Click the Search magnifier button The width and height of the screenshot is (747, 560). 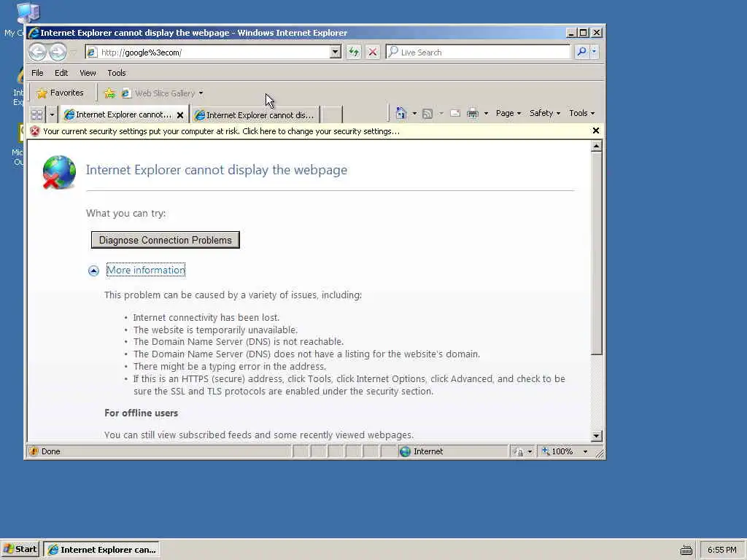pyautogui.click(x=581, y=52)
